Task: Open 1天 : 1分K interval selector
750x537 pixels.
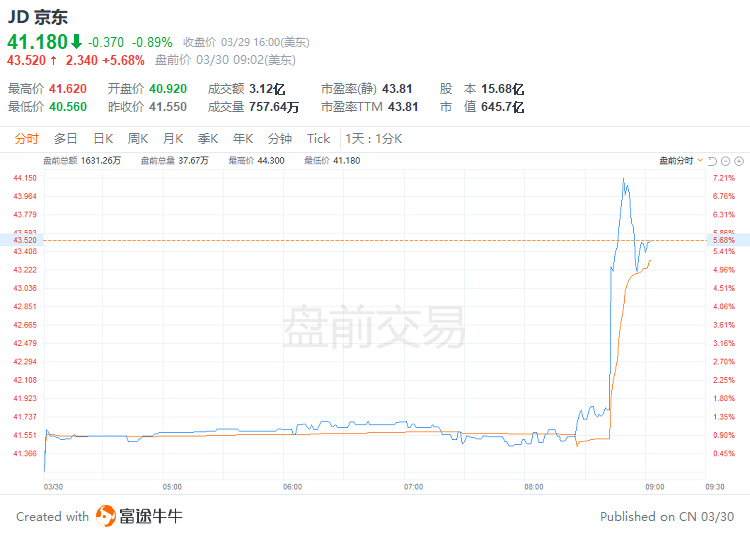Action: [x=374, y=139]
